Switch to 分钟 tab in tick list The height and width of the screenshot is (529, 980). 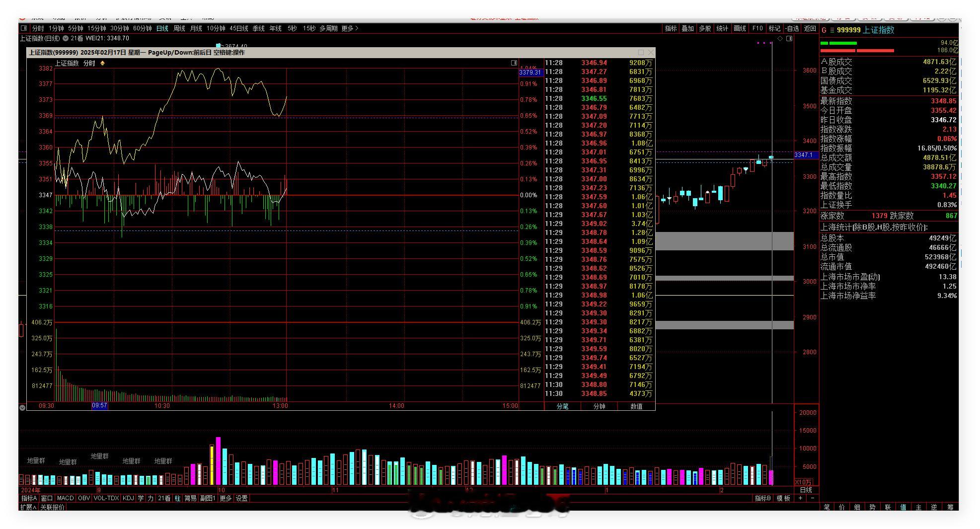pos(600,406)
